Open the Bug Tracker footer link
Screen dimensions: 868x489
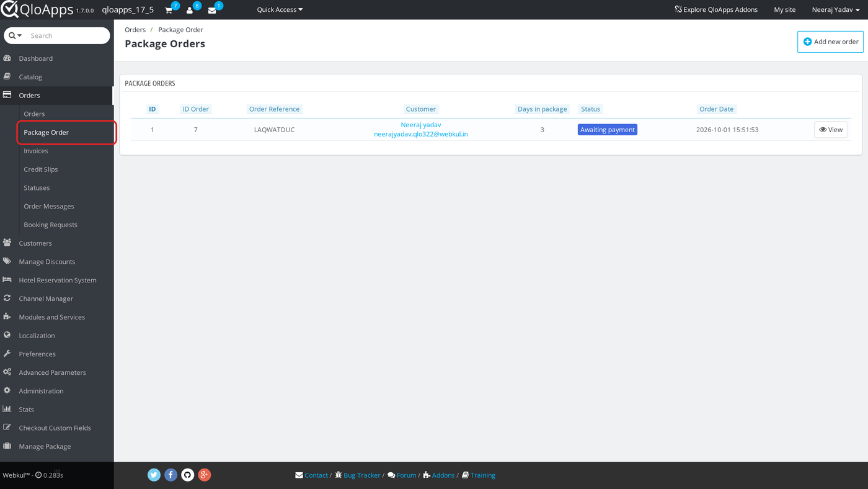pyautogui.click(x=358, y=475)
